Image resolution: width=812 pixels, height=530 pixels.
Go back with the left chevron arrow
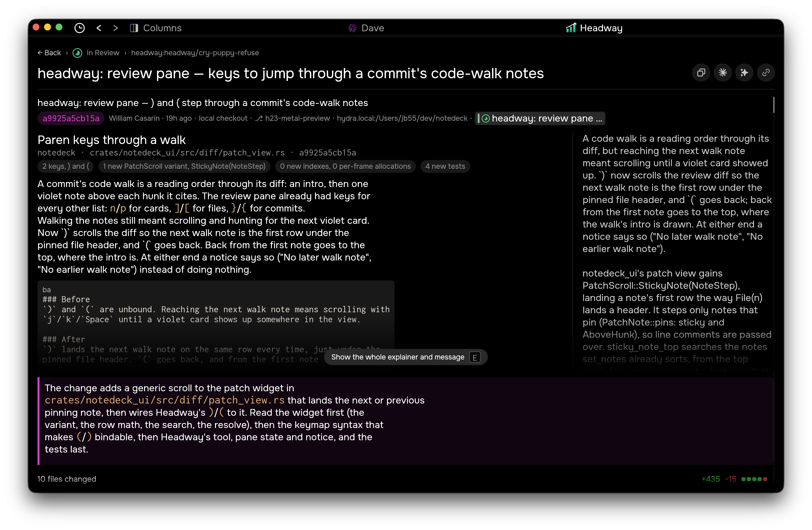(99, 28)
